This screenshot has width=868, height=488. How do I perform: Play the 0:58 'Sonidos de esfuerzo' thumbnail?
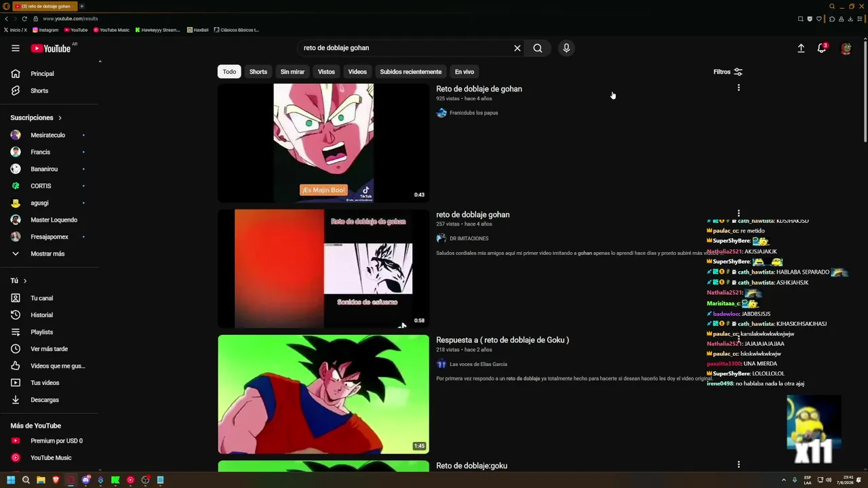pos(323,268)
